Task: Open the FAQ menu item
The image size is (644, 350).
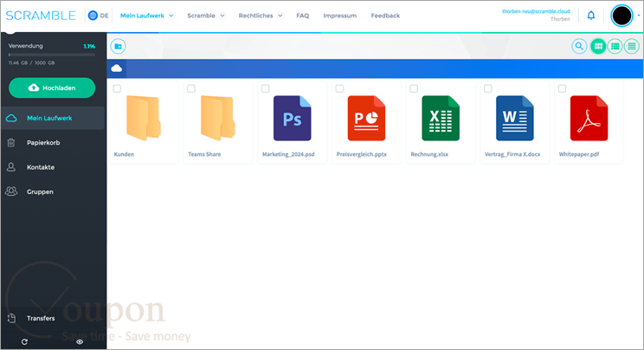Action: (x=303, y=16)
